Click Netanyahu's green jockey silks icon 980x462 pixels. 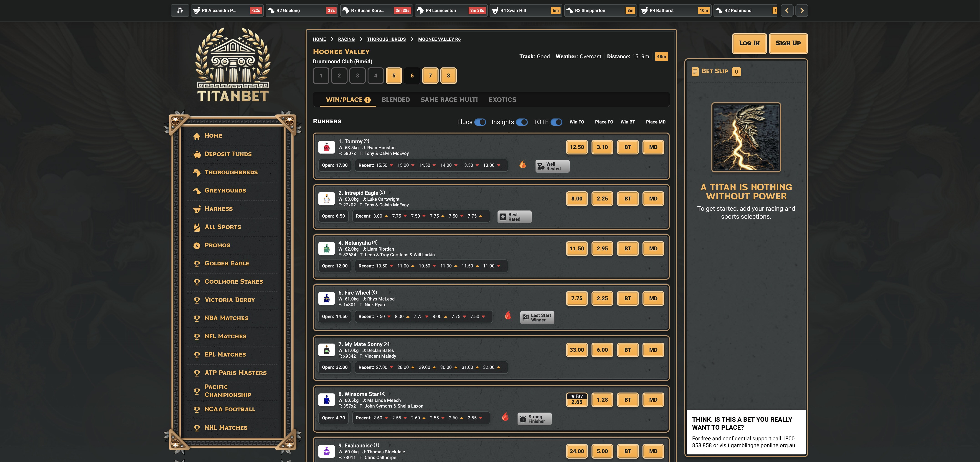326,248
